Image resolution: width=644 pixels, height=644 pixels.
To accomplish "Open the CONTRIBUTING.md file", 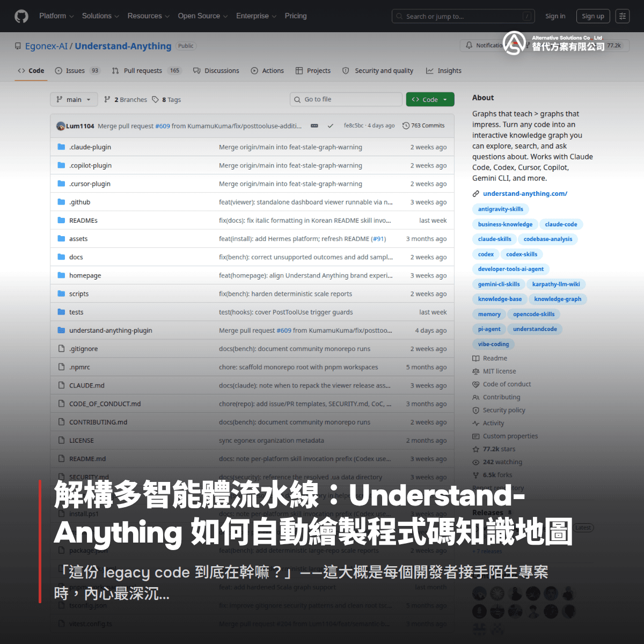I will [x=98, y=422].
